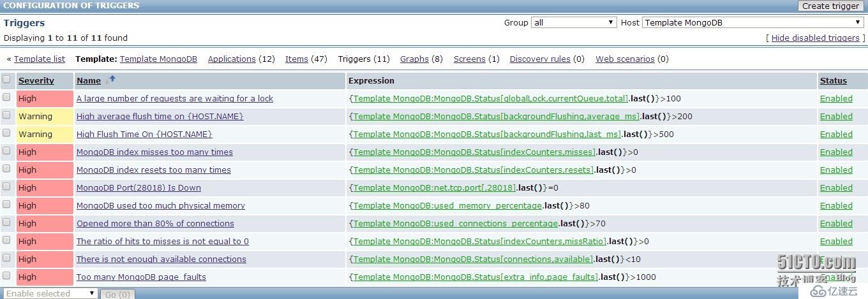Screen dimensions: 868x299
Task: Click 'Hide disabled triggers' link
Action: pos(816,38)
